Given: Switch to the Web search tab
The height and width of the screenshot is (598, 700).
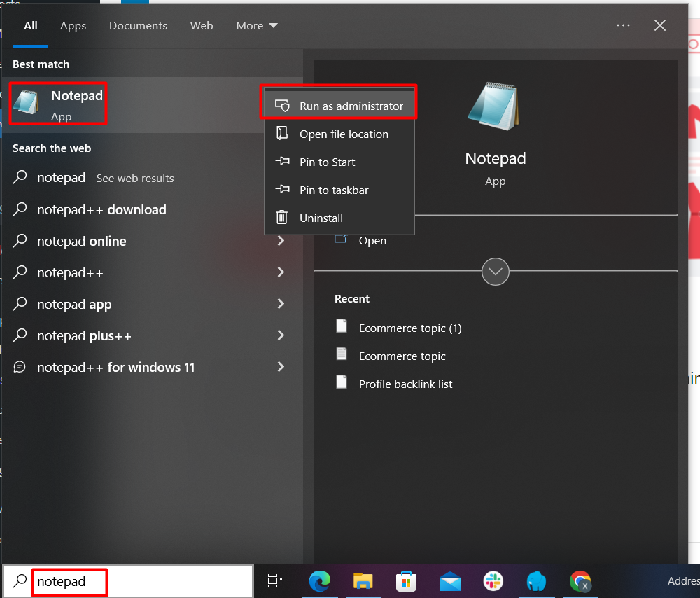Looking at the screenshot, I should [202, 26].
